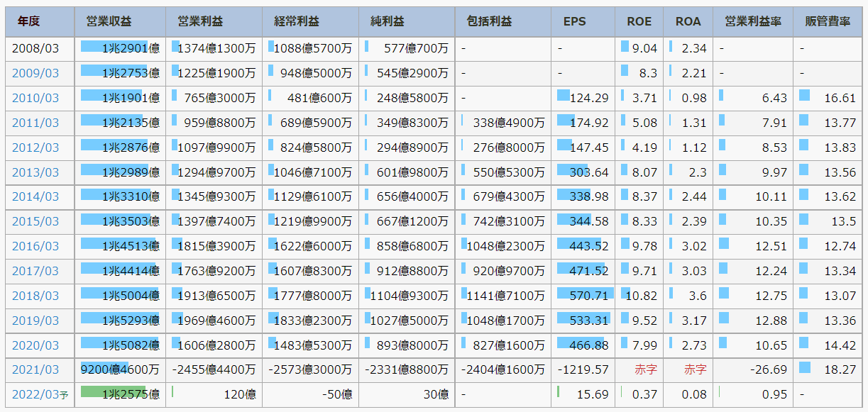Select operating profit cell 765億3000万

[214, 98]
